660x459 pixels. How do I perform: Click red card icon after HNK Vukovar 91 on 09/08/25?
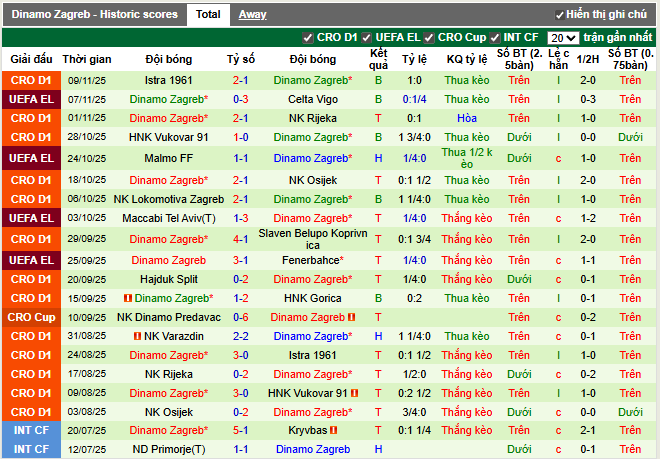point(353,393)
